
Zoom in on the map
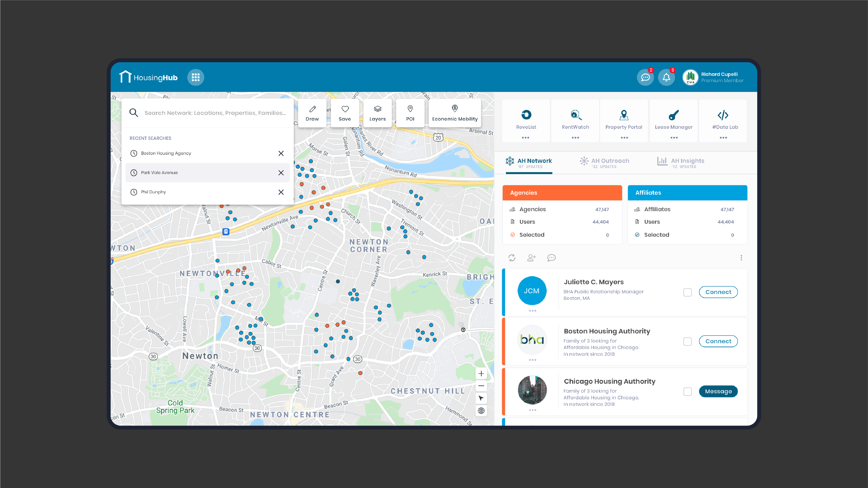pos(481,374)
